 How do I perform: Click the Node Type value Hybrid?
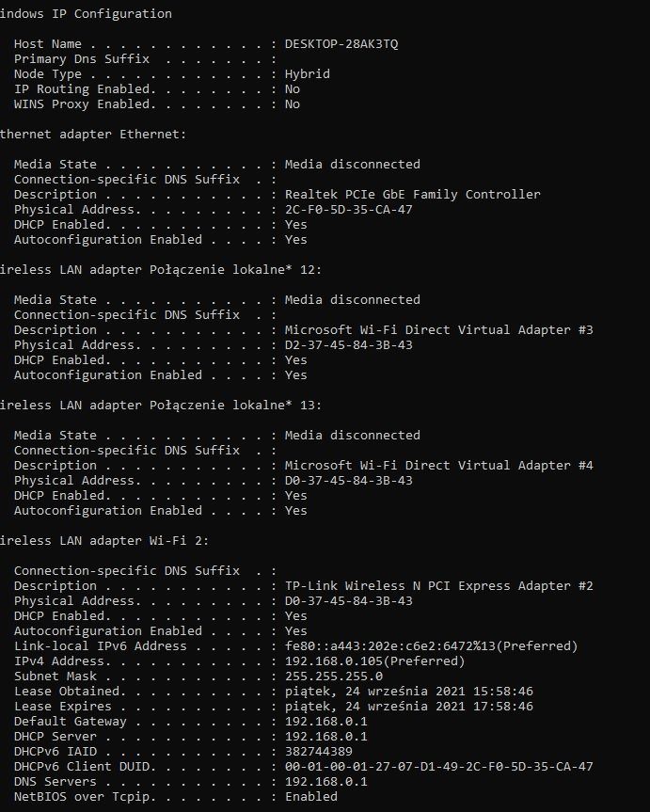[308, 74]
